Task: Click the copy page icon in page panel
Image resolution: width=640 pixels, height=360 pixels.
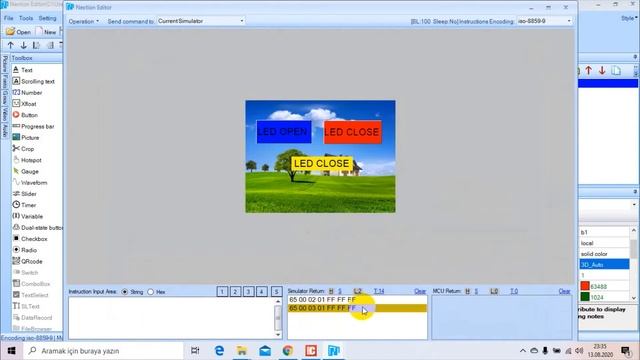Action: click(x=616, y=70)
